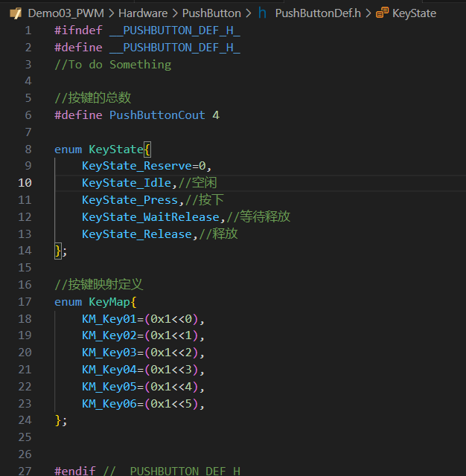This screenshot has width=466, height=476.
Task: Click KM_Key03 enumerator
Action: [x=109, y=353]
